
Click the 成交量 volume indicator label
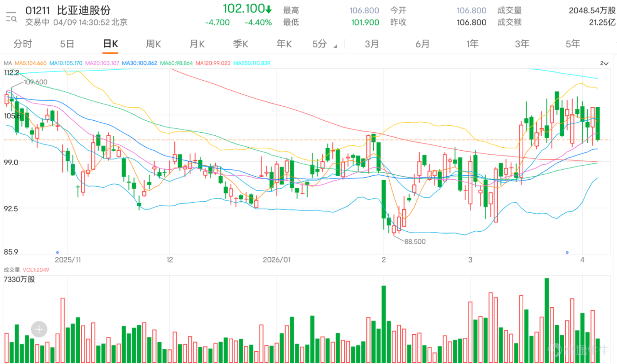pyautogui.click(x=12, y=270)
